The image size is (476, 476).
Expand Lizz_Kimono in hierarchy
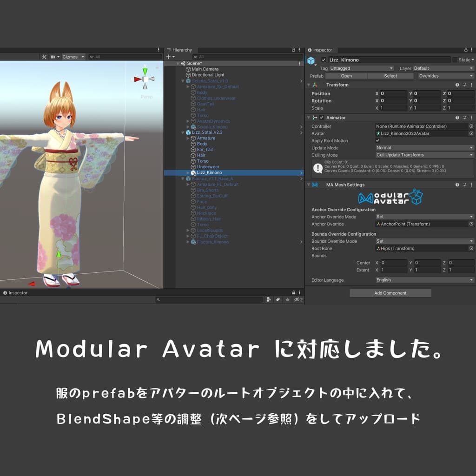coord(188,173)
